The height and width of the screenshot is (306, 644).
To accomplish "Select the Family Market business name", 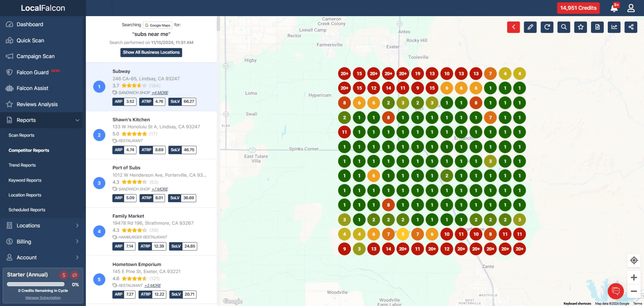I will click(x=128, y=216).
